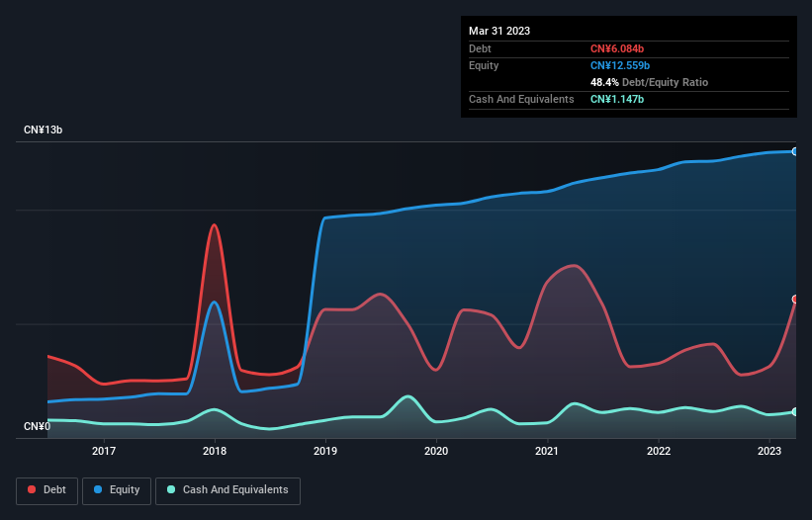Viewport: 812px width, 520px height.
Task: Click the Debt line peak after 2021
Action: point(574,265)
